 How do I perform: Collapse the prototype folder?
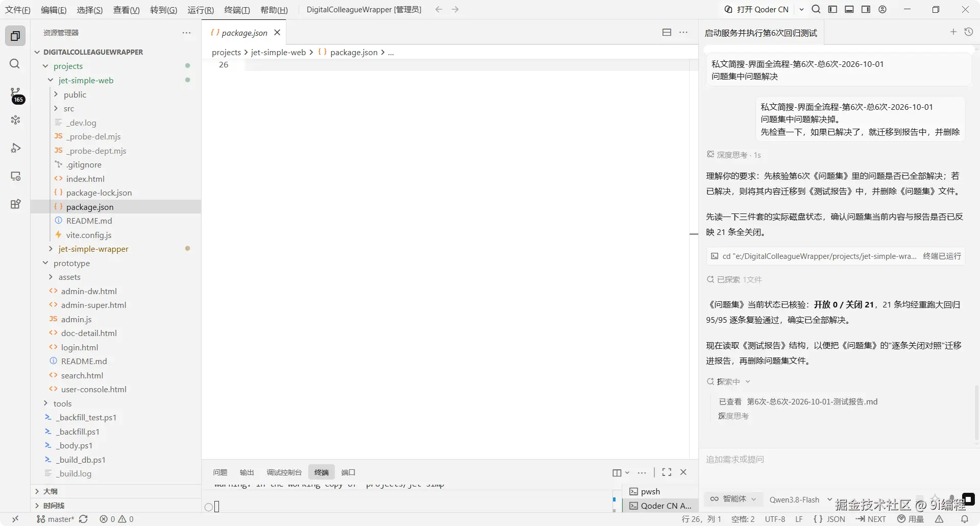pos(71,263)
